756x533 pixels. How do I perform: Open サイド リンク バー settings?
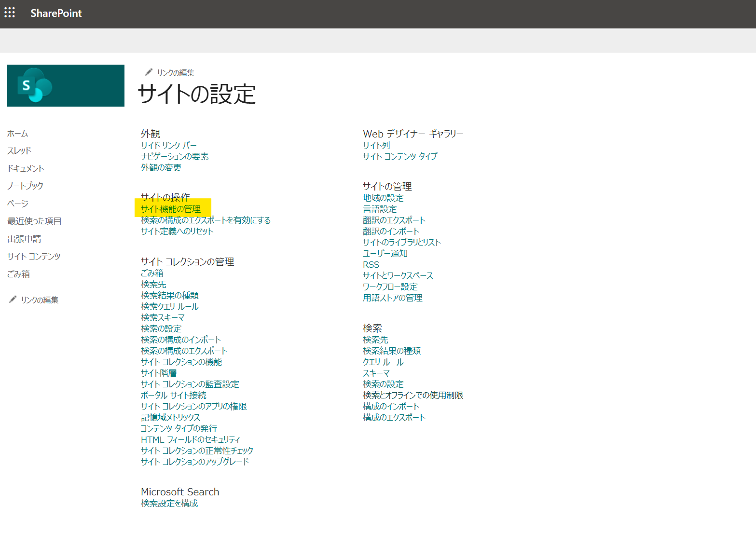point(169,145)
